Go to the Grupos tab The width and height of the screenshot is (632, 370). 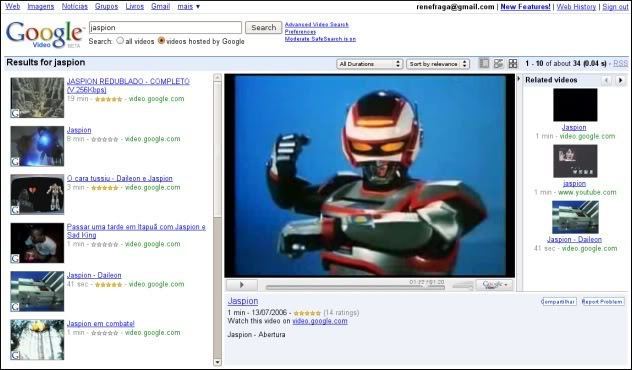tap(106, 6)
